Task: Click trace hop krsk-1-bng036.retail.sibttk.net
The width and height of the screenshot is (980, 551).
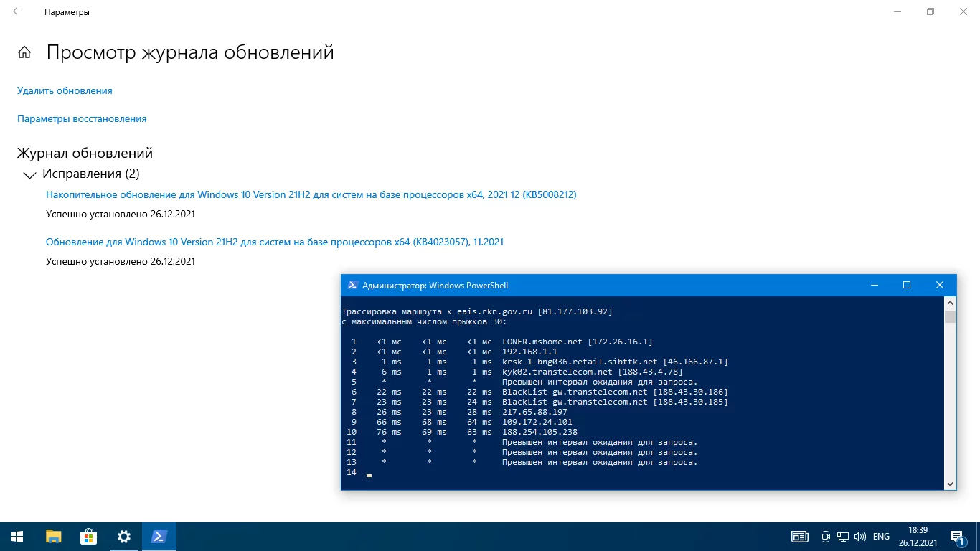Action: pyautogui.click(x=615, y=362)
